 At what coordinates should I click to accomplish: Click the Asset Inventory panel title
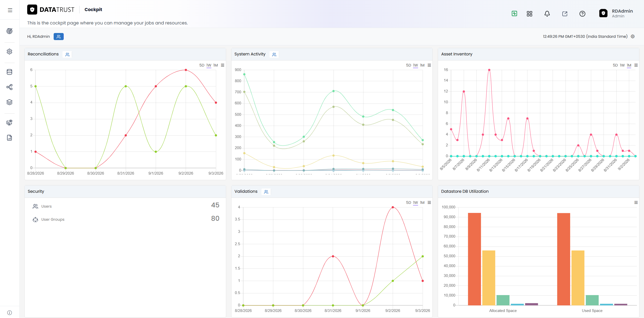(x=457, y=54)
